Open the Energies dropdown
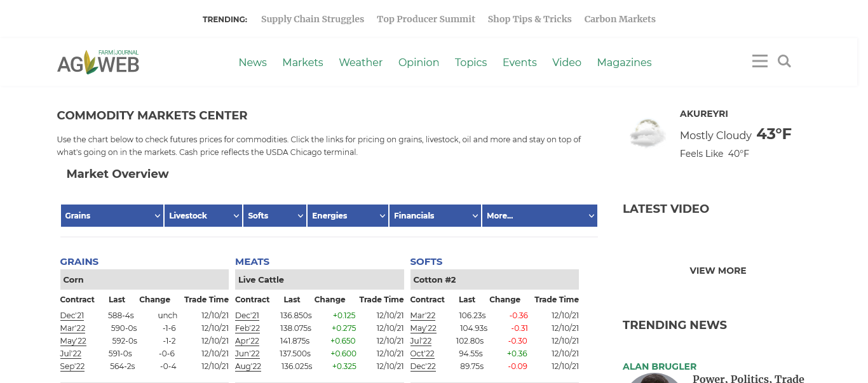 (348, 215)
